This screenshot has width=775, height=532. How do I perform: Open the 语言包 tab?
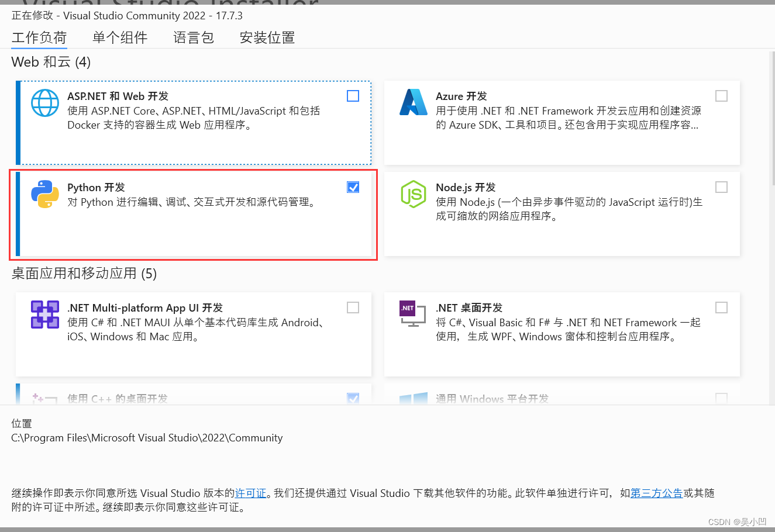pyautogui.click(x=194, y=38)
